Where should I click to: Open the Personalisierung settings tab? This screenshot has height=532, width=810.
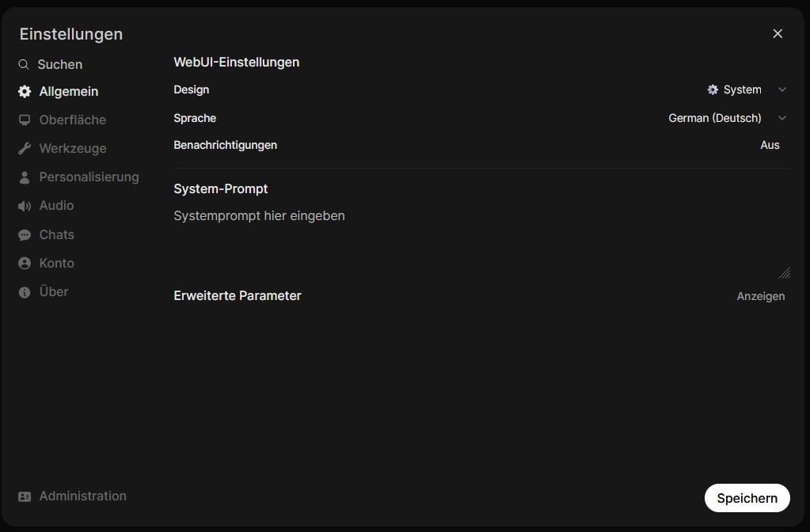tap(89, 177)
